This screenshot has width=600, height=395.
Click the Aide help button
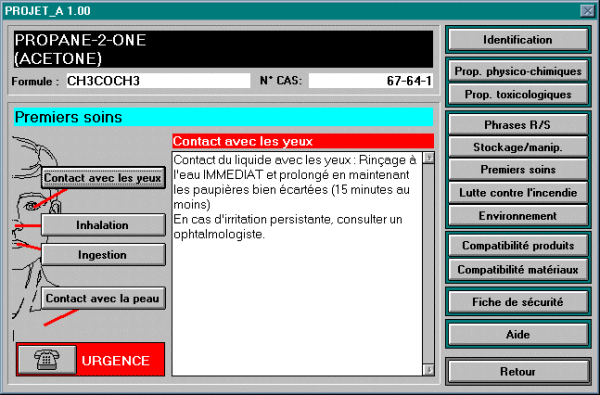[x=518, y=335]
